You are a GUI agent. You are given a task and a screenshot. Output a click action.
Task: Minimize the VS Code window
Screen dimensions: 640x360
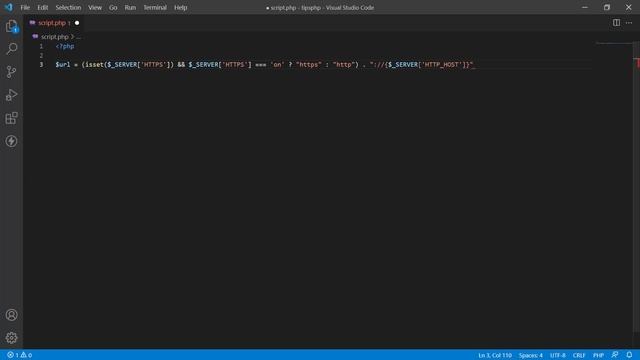(x=585, y=7)
